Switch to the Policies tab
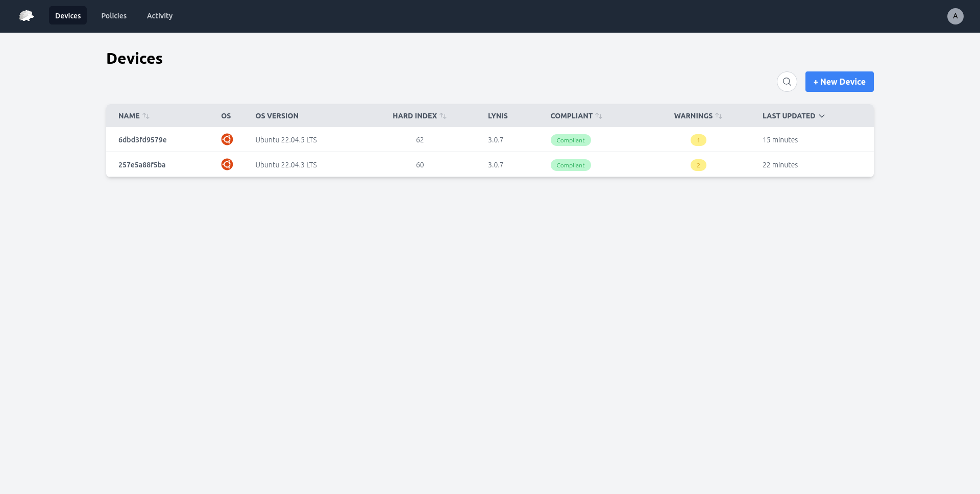This screenshot has height=494, width=980. [x=113, y=15]
